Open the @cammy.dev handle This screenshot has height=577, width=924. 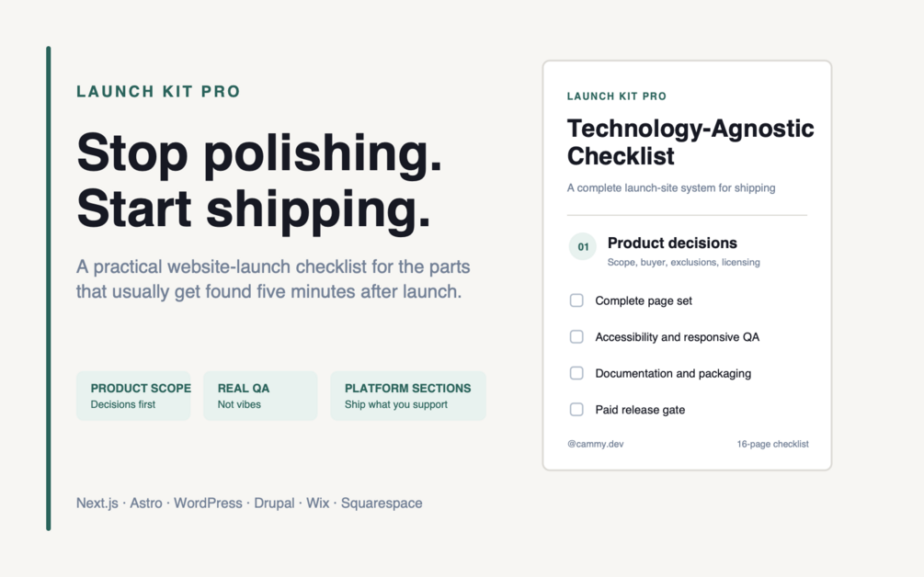pos(595,444)
